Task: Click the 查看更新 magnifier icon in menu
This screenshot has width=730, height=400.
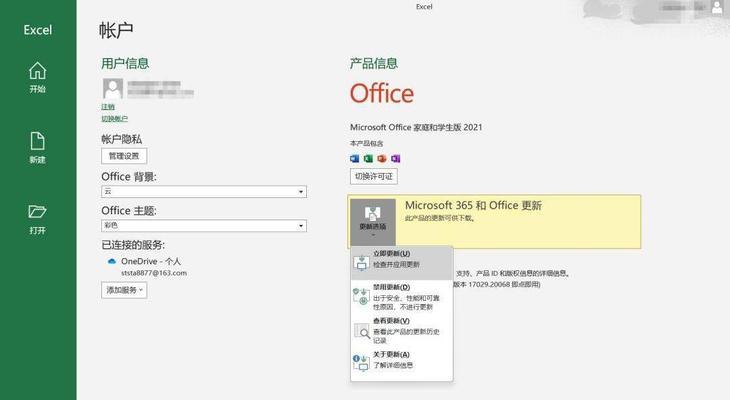Action: point(362,331)
